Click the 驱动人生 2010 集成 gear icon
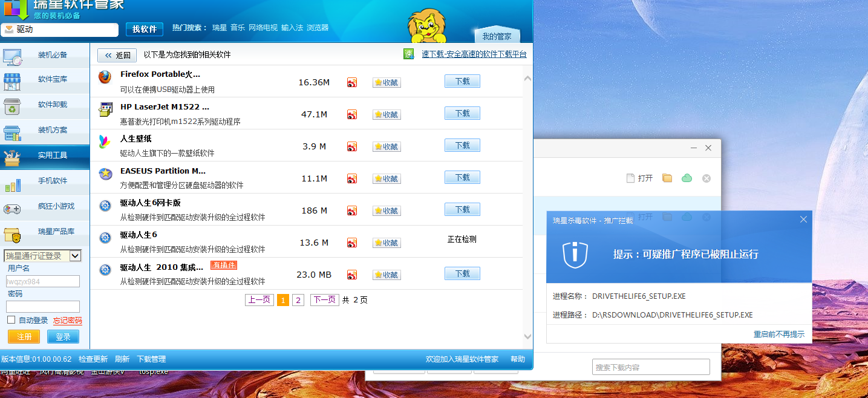The height and width of the screenshot is (398, 868). tap(105, 270)
